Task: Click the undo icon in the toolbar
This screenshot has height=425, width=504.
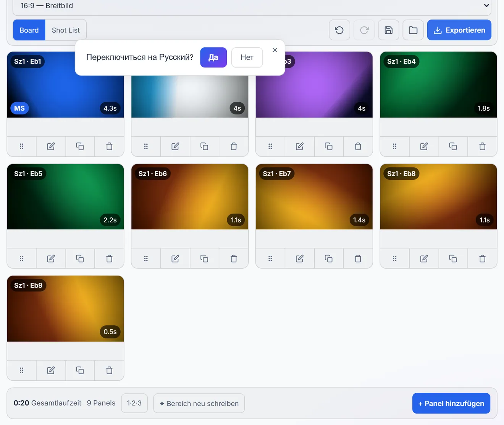Action: [x=339, y=30]
